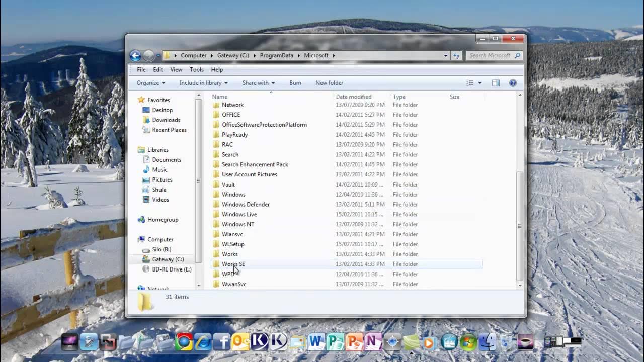The height and width of the screenshot is (362, 644).
Task: Click ProgramData breadcrumb in address bar
Action: (276, 56)
